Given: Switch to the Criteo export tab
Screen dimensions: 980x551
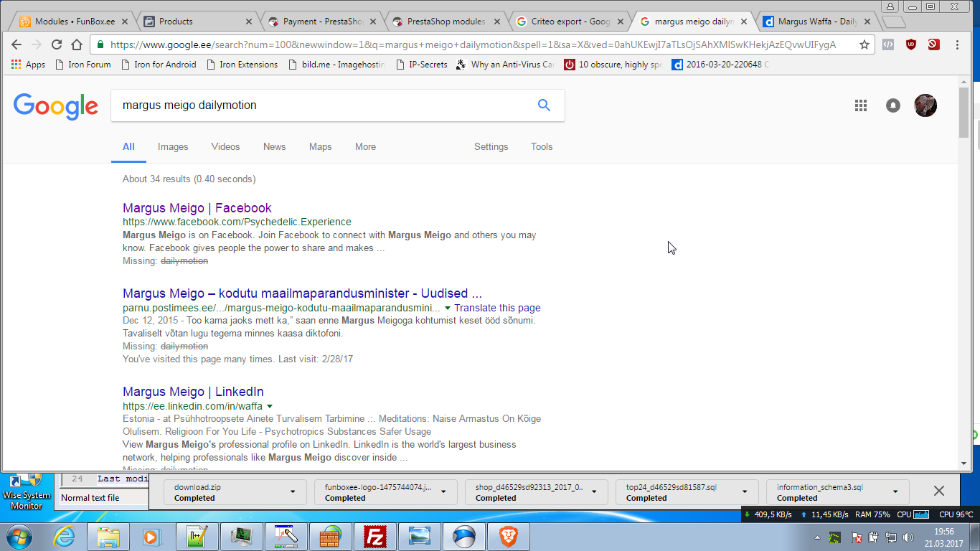Looking at the screenshot, I should (x=570, y=22).
